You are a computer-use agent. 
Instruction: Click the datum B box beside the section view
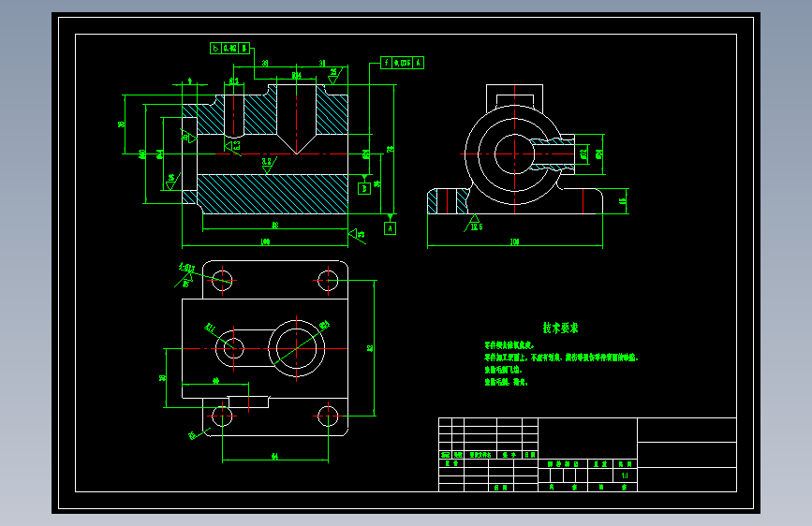364,188
